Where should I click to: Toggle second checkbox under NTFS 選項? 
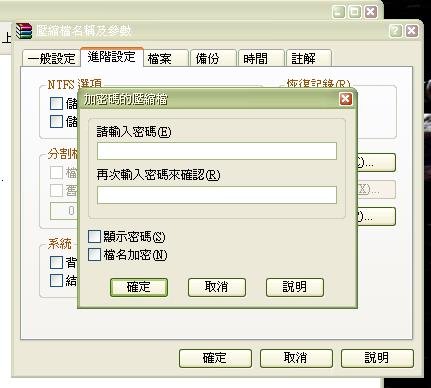[x=56, y=121]
